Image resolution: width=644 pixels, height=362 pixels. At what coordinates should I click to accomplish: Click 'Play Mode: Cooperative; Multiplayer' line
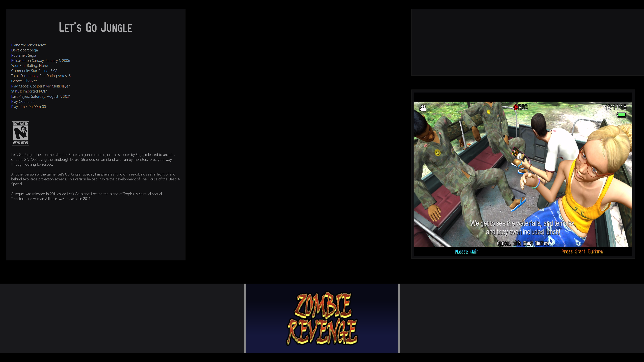click(x=40, y=86)
